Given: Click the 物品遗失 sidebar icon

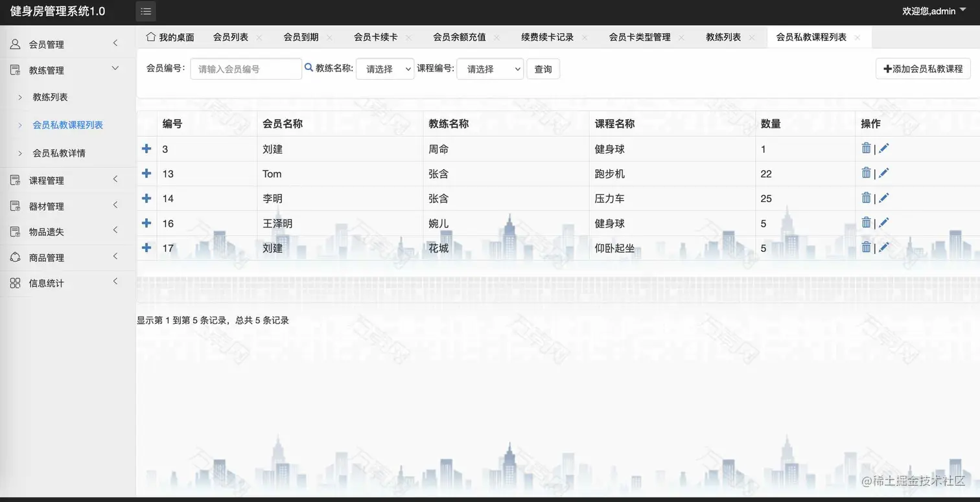Looking at the screenshot, I should (x=15, y=231).
